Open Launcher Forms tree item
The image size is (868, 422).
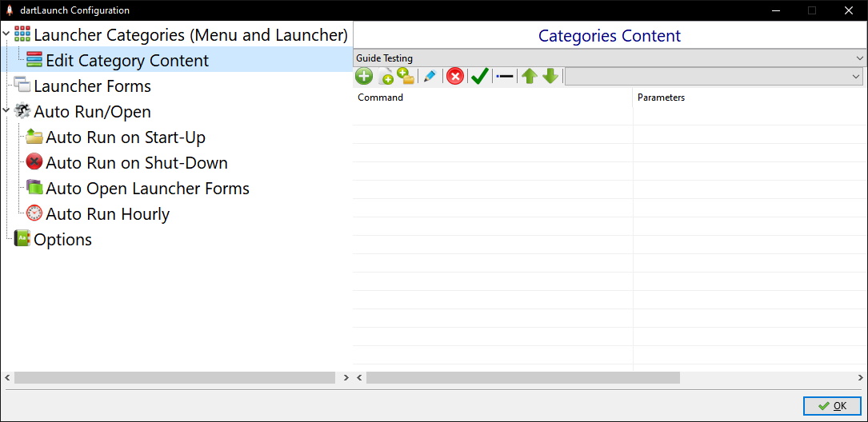click(x=93, y=86)
